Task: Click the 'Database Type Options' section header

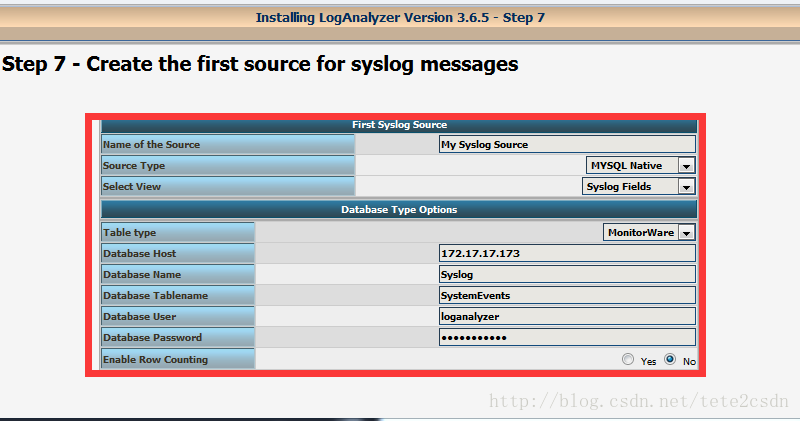Action: [399, 210]
